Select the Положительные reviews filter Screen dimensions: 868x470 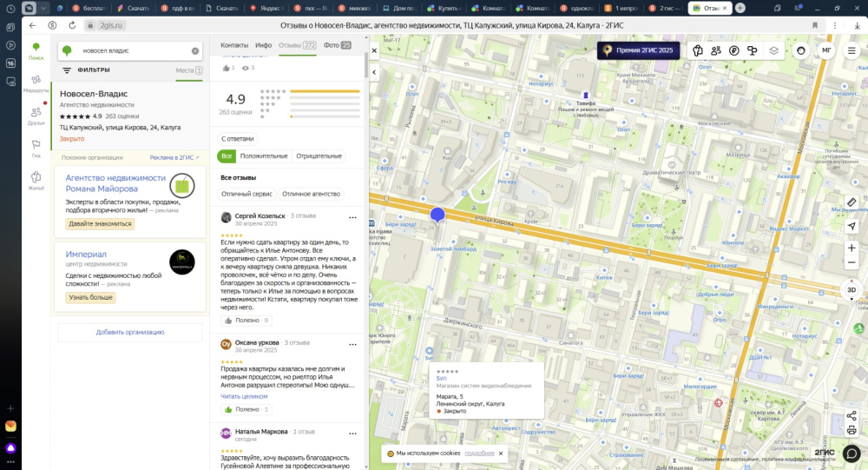(x=264, y=156)
